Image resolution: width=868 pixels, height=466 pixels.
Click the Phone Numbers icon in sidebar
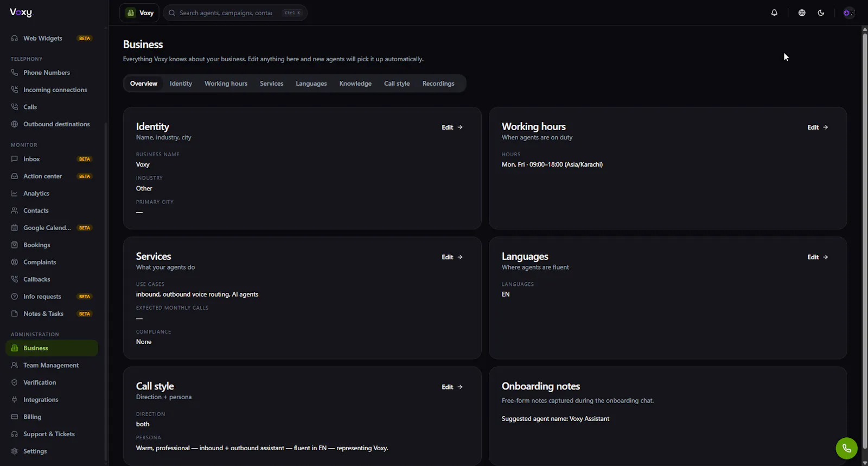15,73
